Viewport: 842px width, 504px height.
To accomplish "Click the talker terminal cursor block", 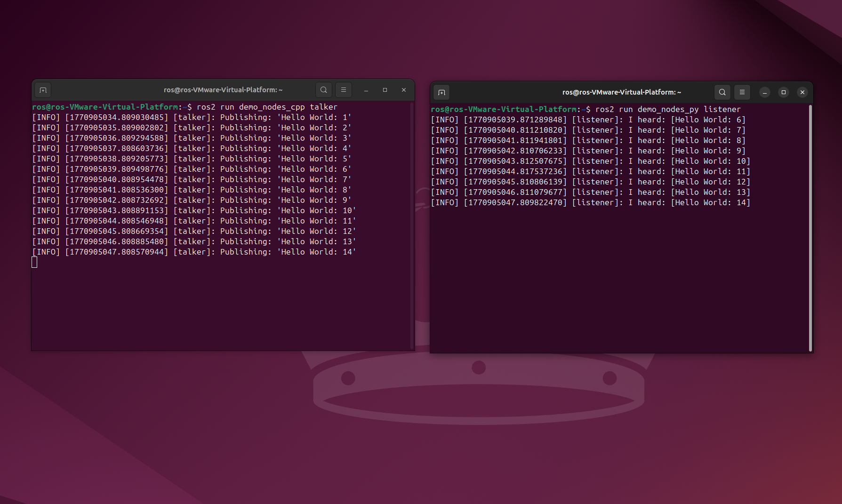I will tap(34, 262).
